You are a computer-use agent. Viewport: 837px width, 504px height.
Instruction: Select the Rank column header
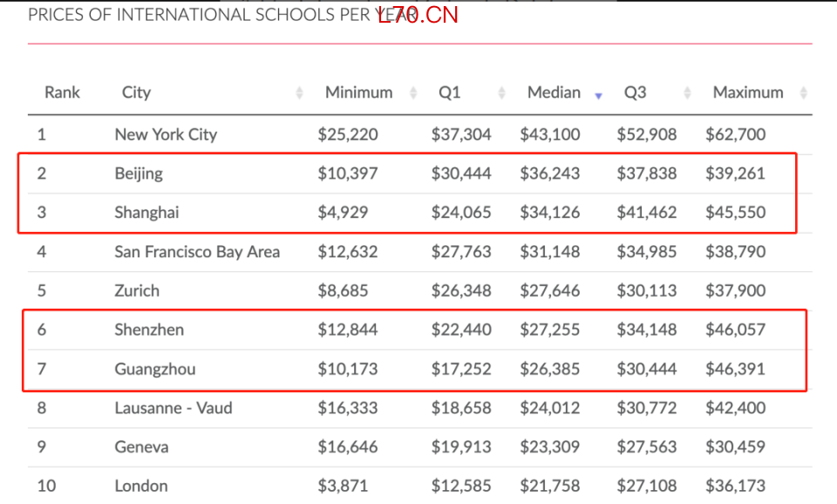click(x=62, y=92)
